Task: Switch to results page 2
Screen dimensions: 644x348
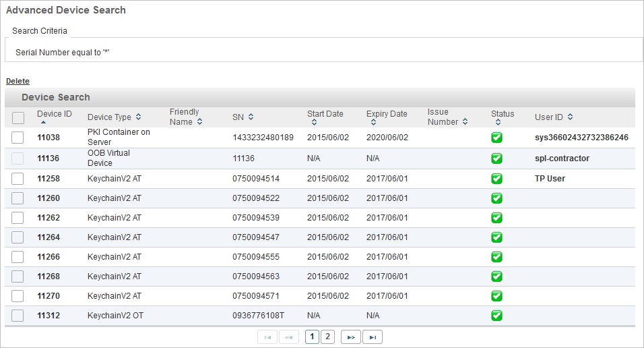Action: (327, 337)
